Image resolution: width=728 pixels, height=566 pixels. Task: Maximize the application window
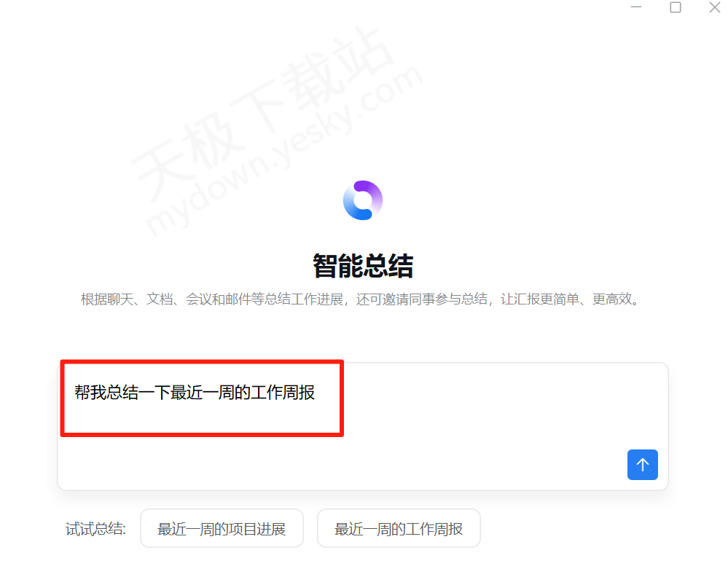pos(676,7)
